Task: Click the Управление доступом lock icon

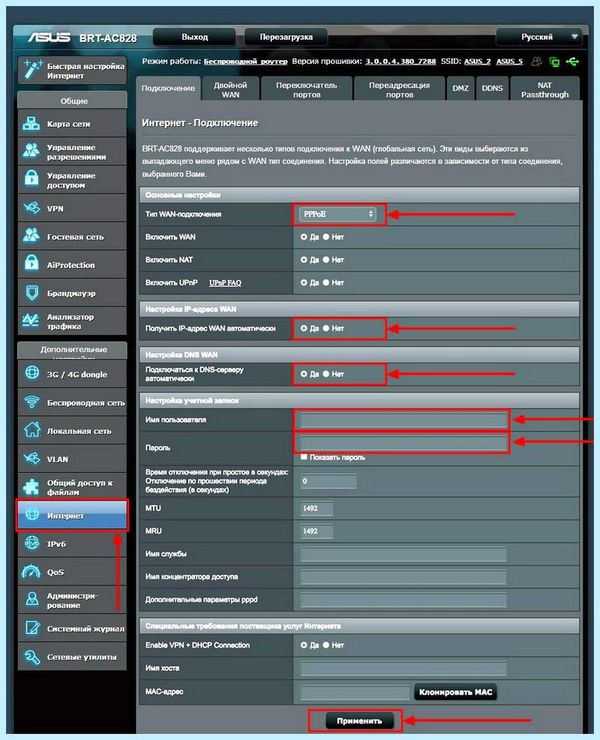Action: pos(32,179)
